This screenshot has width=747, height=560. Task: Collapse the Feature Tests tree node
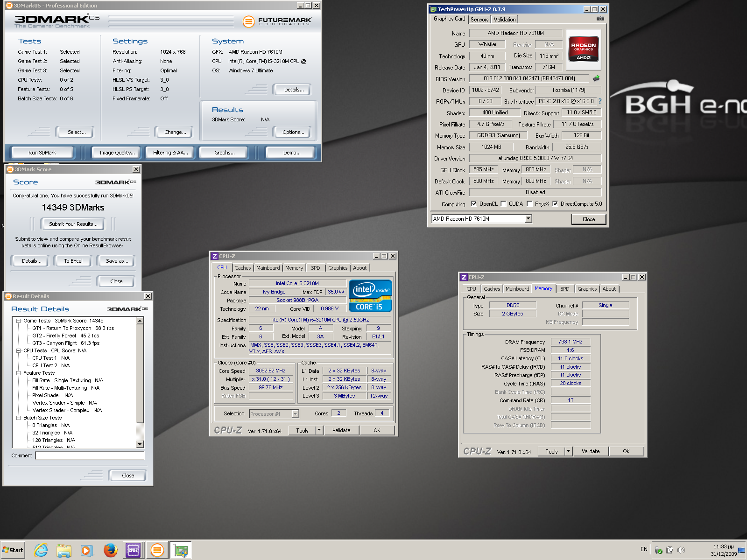pyautogui.click(x=19, y=373)
